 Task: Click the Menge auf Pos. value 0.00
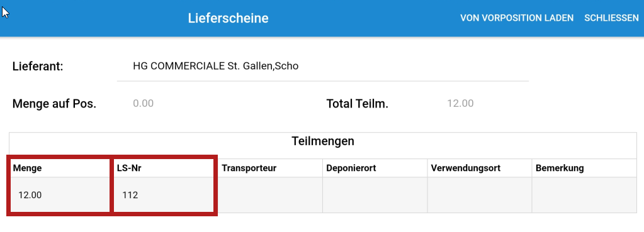[x=144, y=103]
